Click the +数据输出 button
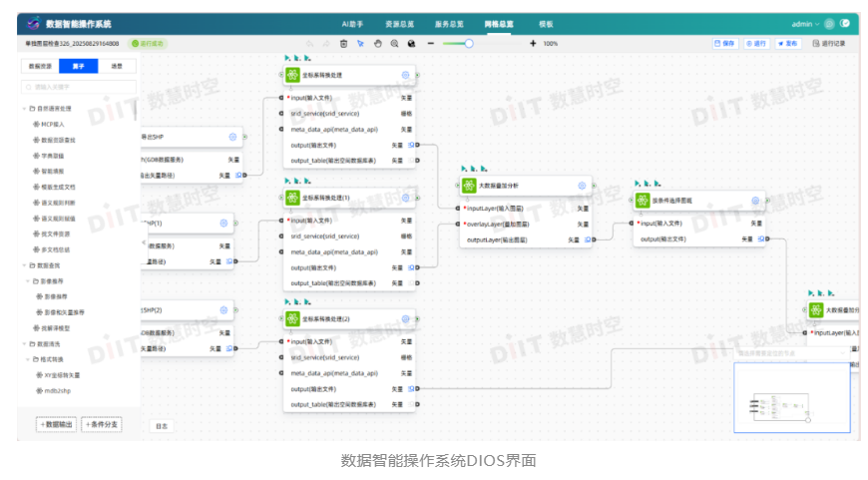The image size is (868, 480). tap(51, 424)
